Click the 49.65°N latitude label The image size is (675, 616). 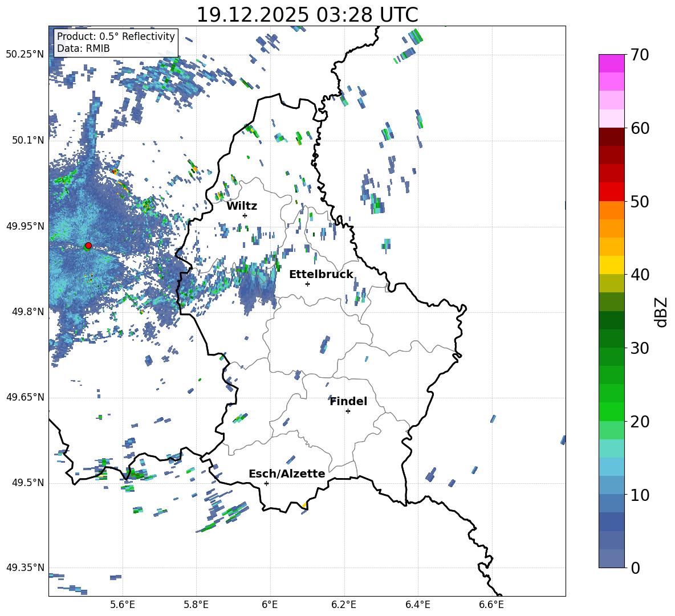coord(25,397)
